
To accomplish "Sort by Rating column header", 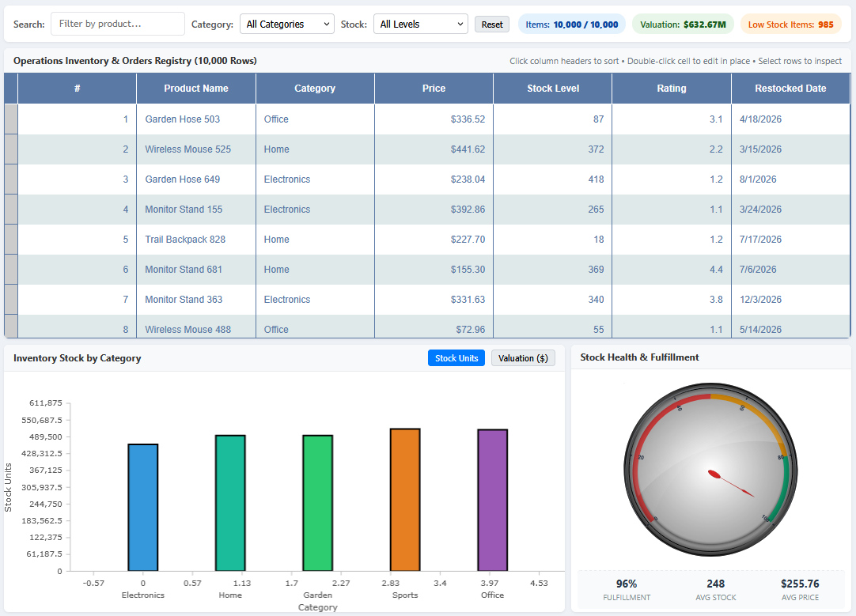I will point(672,89).
